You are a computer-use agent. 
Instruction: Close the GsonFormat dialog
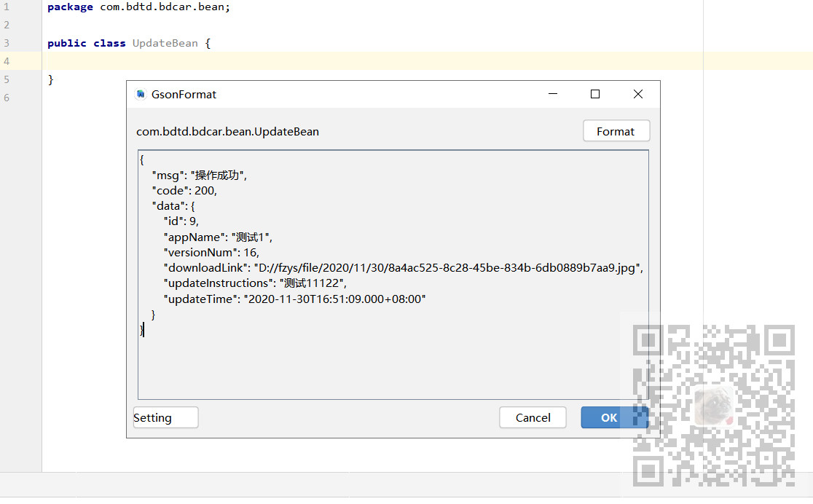point(638,94)
